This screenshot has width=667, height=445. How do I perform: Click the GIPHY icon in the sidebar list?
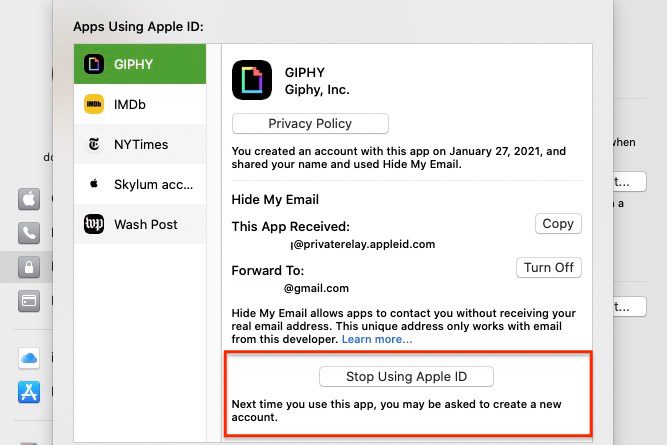(x=94, y=64)
